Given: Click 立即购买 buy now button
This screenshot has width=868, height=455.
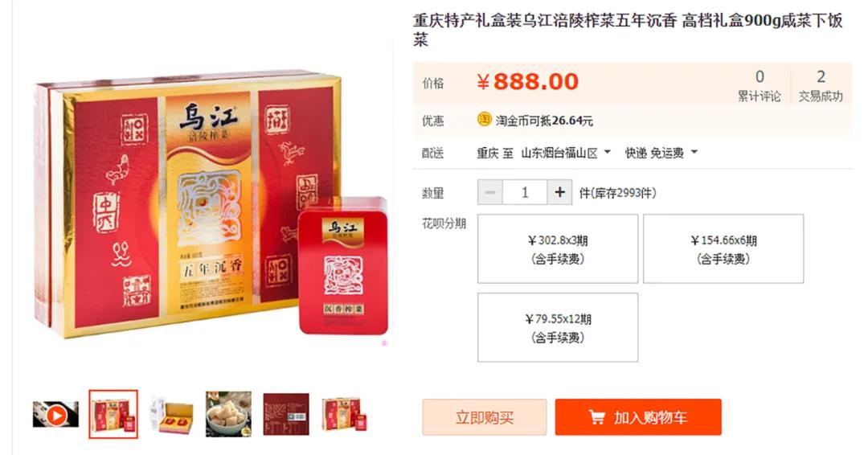Looking at the screenshot, I should click(485, 416).
